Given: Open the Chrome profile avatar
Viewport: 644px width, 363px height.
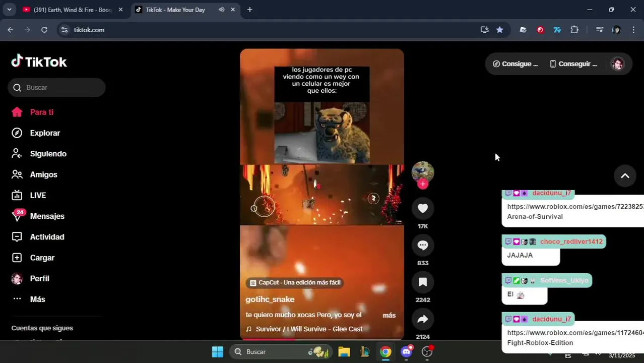Looking at the screenshot, I should pyautogui.click(x=616, y=30).
